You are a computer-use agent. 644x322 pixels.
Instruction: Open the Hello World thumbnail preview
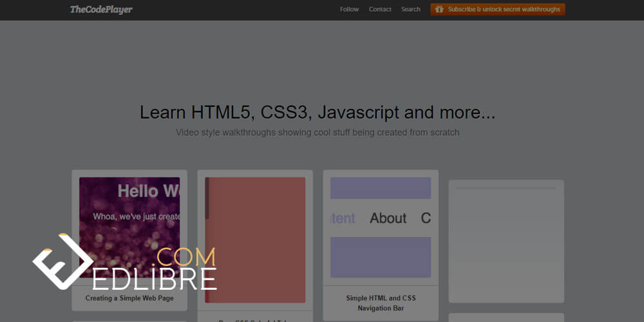[x=129, y=227]
